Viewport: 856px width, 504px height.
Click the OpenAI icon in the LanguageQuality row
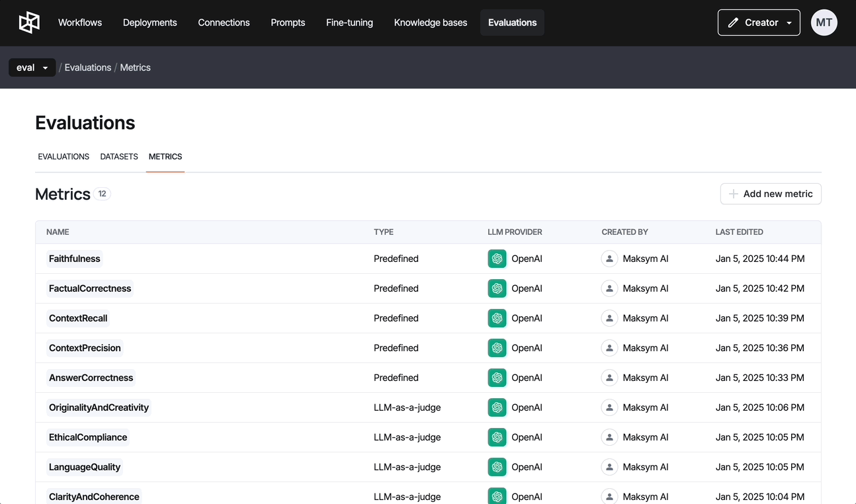click(x=497, y=467)
